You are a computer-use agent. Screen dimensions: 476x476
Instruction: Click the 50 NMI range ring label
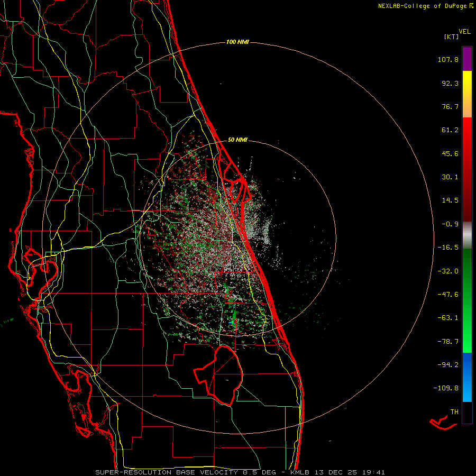[237, 140]
